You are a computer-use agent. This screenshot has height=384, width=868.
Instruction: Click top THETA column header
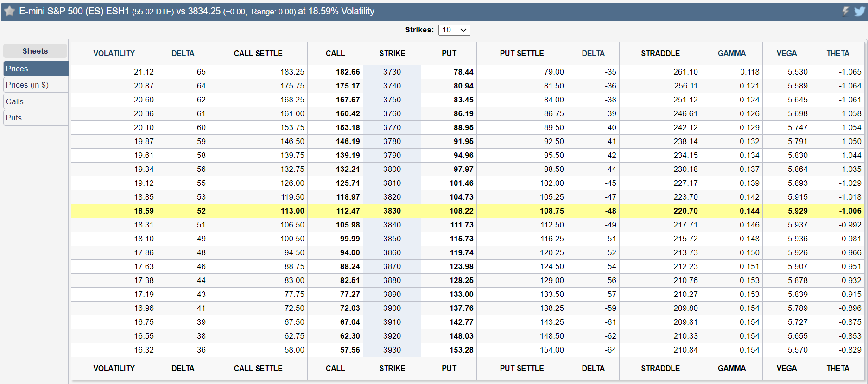coord(838,54)
